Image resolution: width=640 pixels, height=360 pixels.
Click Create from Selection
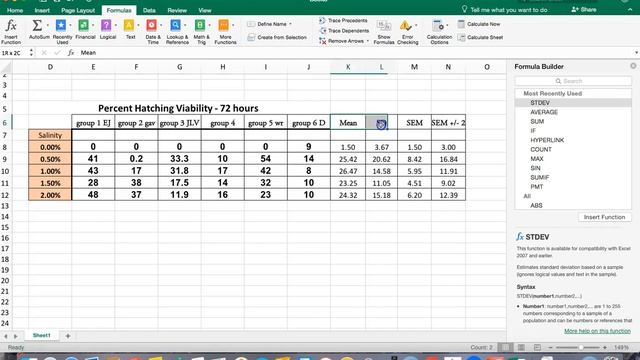[x=277, y=38]
